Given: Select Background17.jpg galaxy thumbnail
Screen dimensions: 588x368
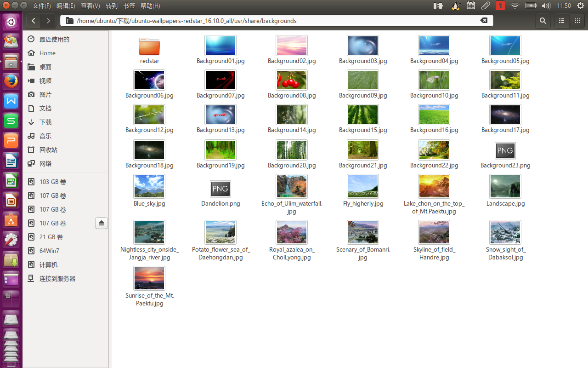Looking at the screenshot, I should coord(505,115).
